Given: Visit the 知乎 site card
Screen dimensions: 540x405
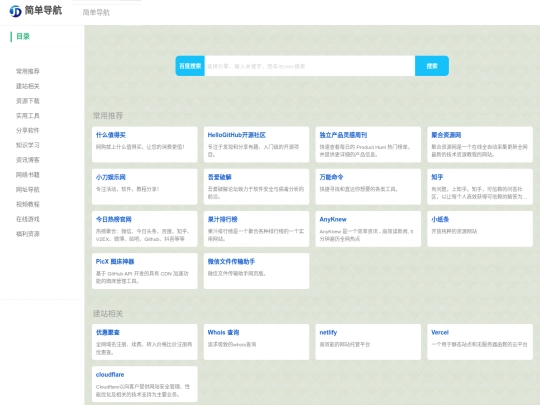Looking at the screenshot, I should pyautogui.click(x=480, y=187).
